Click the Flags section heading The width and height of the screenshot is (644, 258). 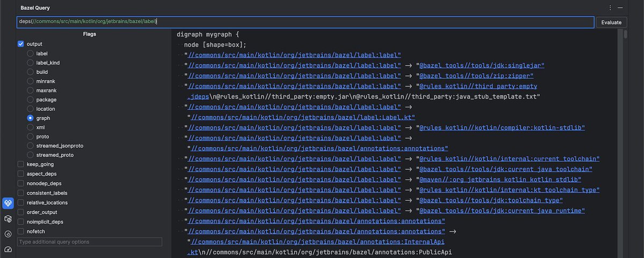point(90,34)
